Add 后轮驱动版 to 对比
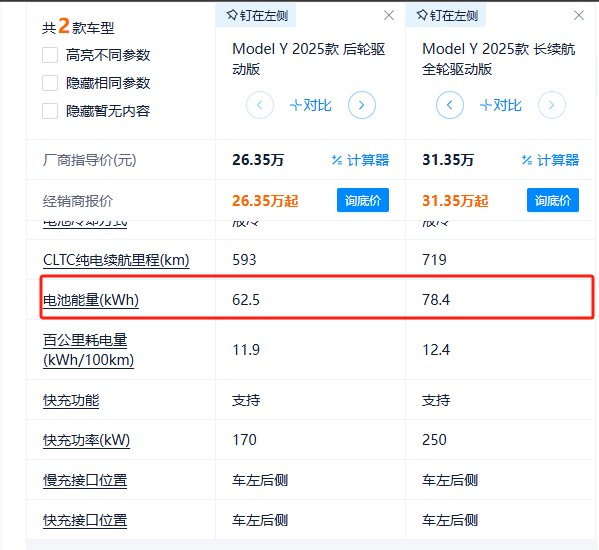Image resolution: width=599 pixels, height=550 pixels. tap(311, 105)
